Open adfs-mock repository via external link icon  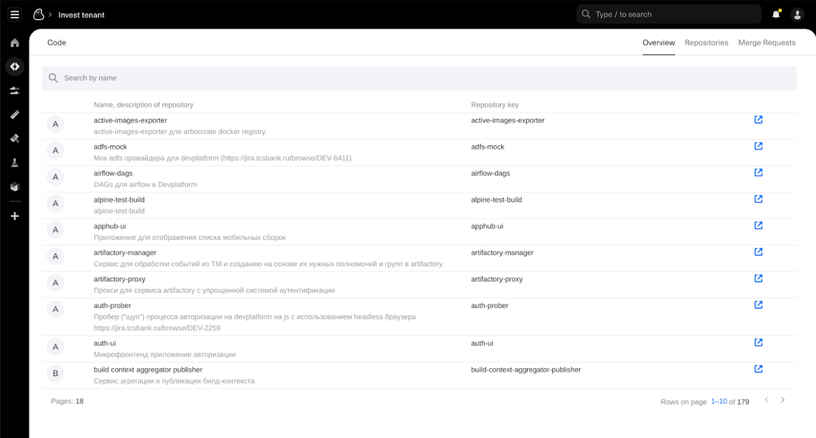point(758,146)
